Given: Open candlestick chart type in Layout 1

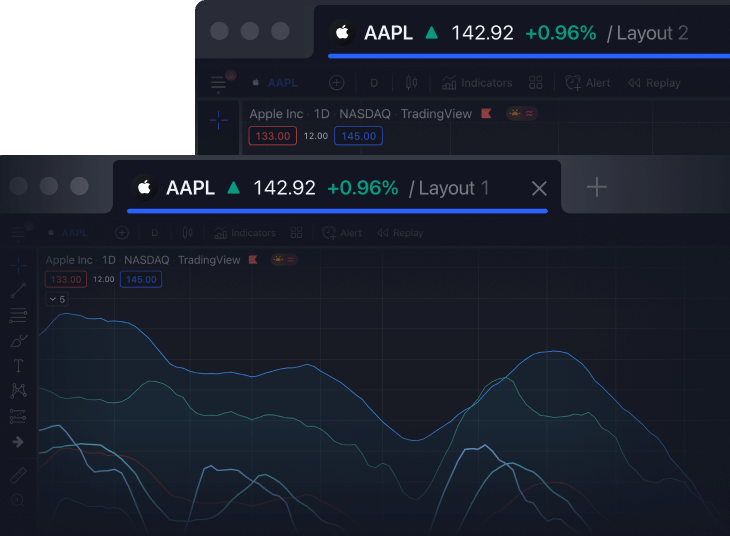Looking at the screenshot, I should [188, 232].
